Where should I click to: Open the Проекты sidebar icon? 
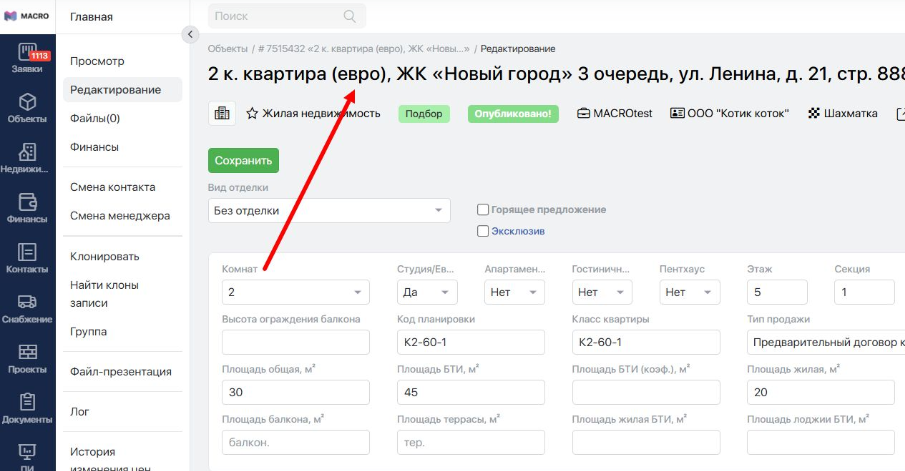[27, 352]
